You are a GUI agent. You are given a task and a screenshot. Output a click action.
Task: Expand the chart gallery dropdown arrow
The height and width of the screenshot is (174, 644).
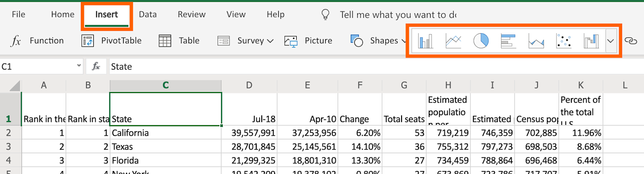pyautogui.click(x=610, y=41)
